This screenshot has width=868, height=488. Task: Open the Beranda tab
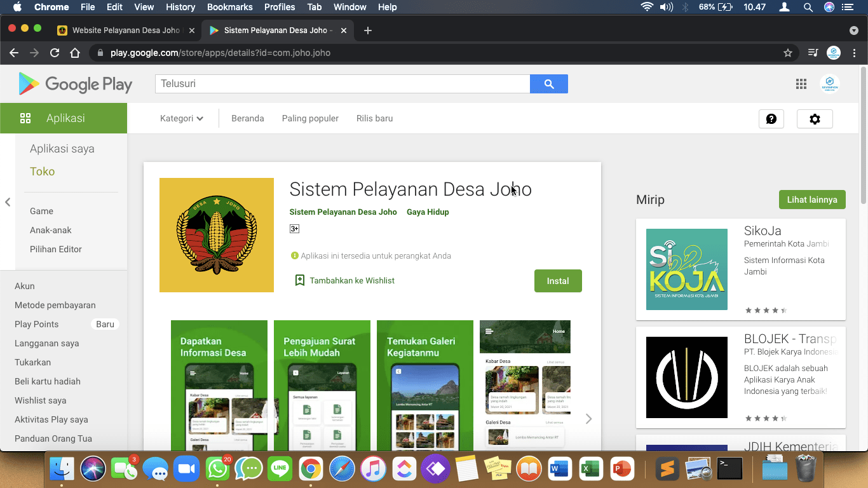[x=248, y=118]
